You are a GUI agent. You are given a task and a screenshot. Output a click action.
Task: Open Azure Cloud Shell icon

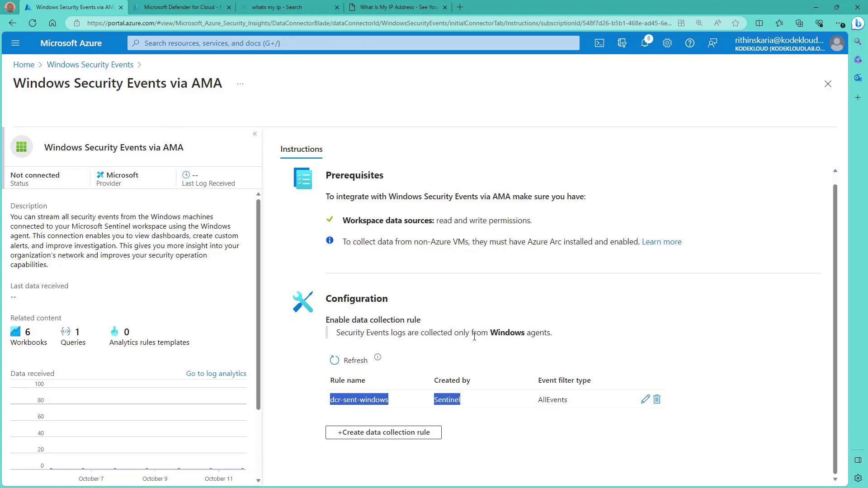[599, 43]
